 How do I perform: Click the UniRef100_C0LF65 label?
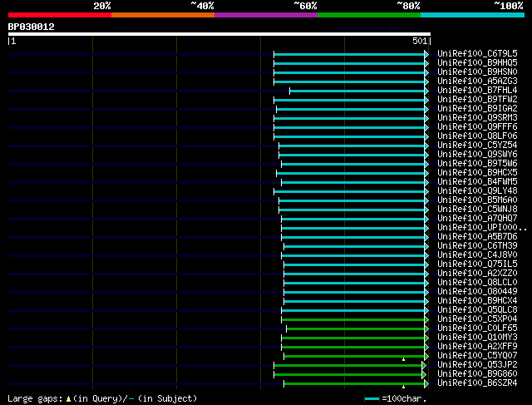pos(477,328)
